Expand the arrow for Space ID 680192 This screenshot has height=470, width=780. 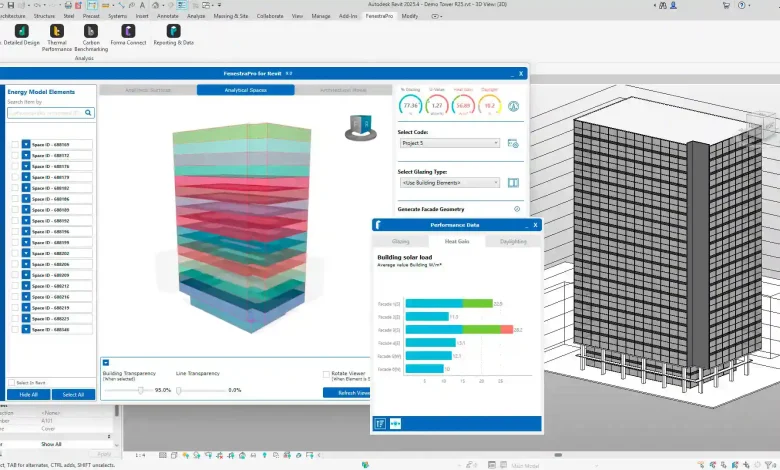[26, 221]
